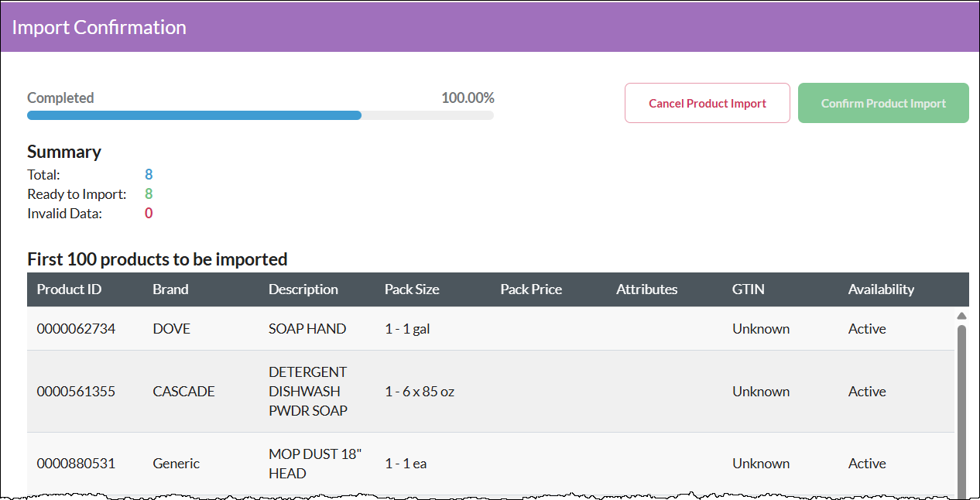This screenshot has height=500, width=980.
Task: Click the Summary heading
Action: pos(64,152)
